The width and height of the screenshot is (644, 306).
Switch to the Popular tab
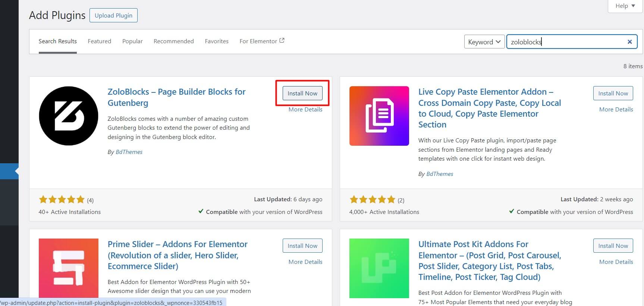132,41
